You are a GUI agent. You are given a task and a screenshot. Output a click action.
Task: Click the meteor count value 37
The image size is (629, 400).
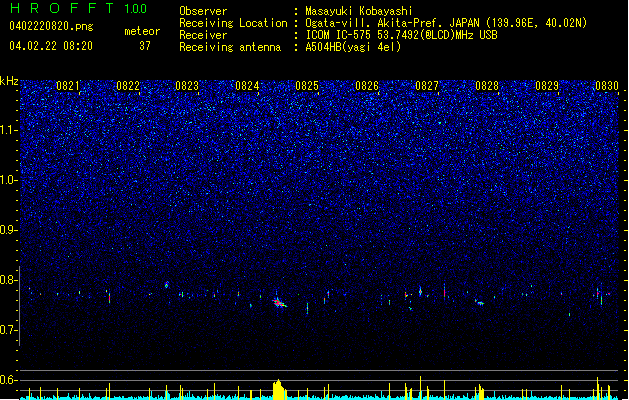(145, 46)
